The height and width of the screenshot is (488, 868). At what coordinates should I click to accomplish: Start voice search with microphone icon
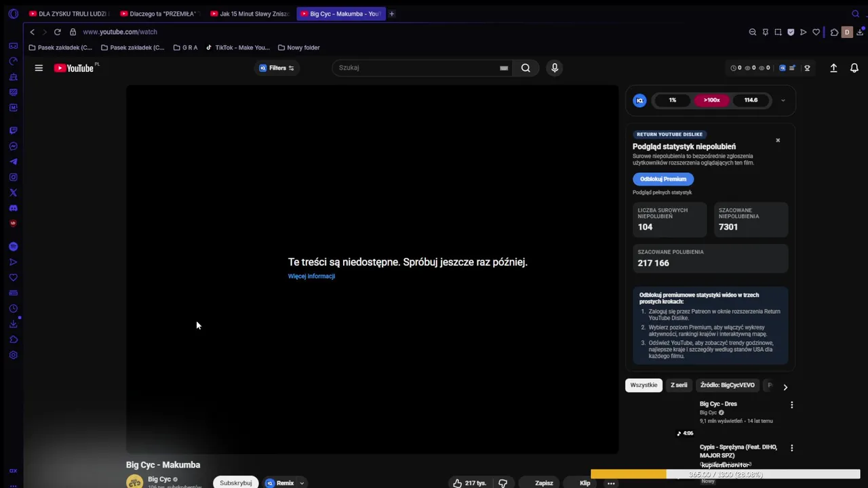[555, 68]
